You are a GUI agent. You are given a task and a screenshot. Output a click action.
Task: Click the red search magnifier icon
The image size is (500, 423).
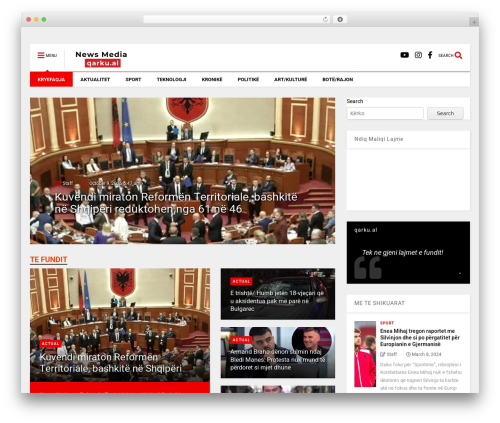458,55
